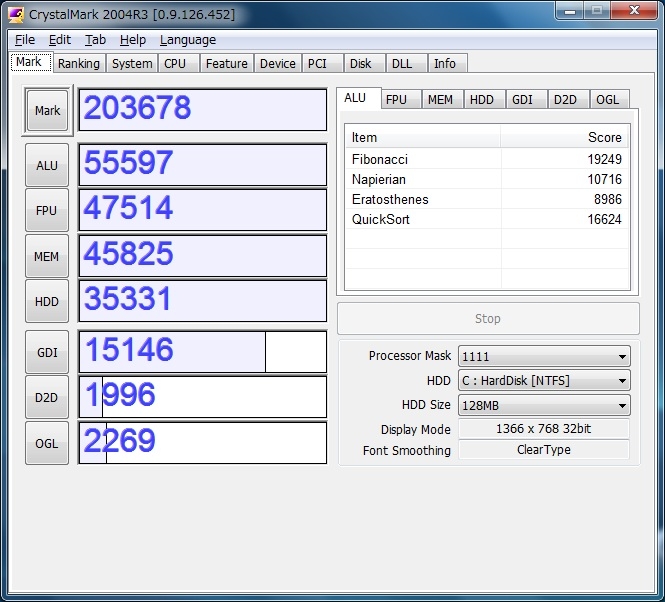665x602 pixels.
Task: Start the ALU benchmark button
Action: pos(47,165)
